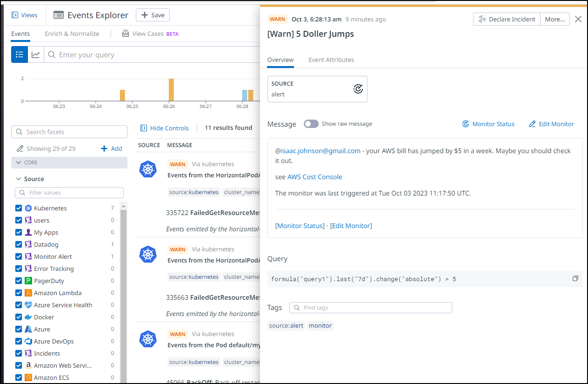The height and width of the screenshot is (384, 588).
Task: Open the Enrich & Normalize tab
Action: [x=72, y=34]
